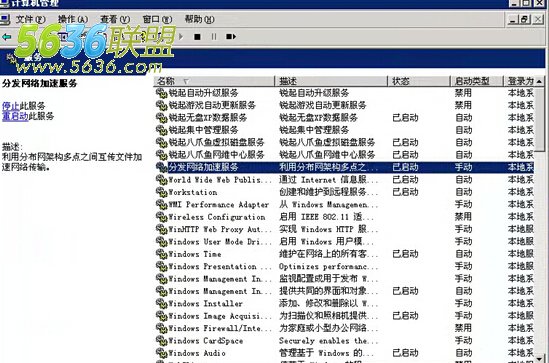Click the services list scroll down arrow
Viewport: 549px width, 363px height.
pos(540,359)
